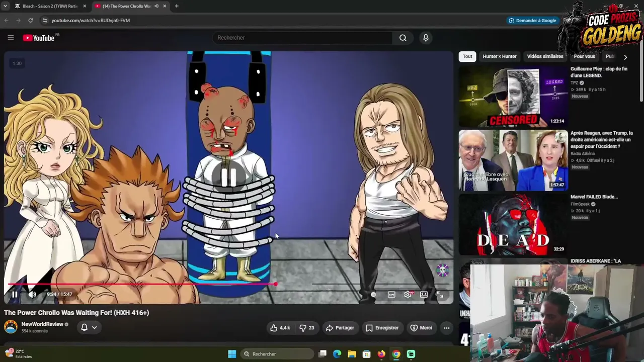Close The Power Chrollo YouTube tab
The image size is (644, 362).
coord(165,6)
